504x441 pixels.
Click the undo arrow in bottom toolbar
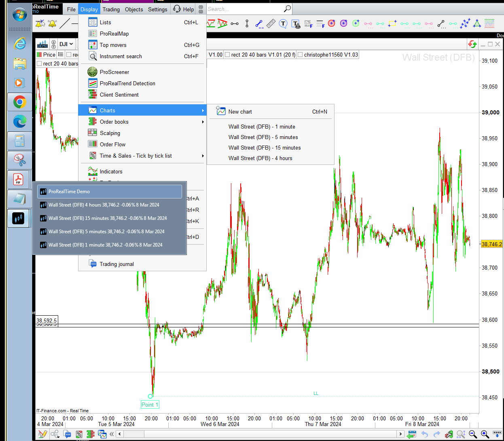pyautogui.click(x=424, y=434)
